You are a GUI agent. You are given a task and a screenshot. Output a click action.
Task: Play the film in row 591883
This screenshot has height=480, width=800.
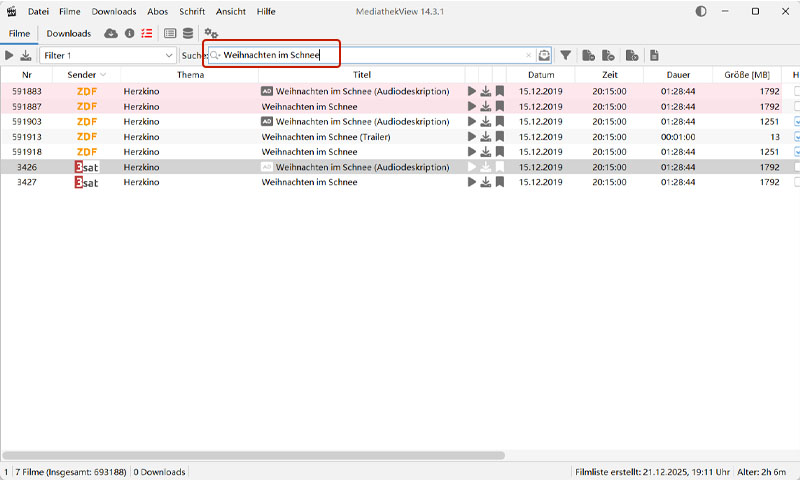tap(472, 91)
